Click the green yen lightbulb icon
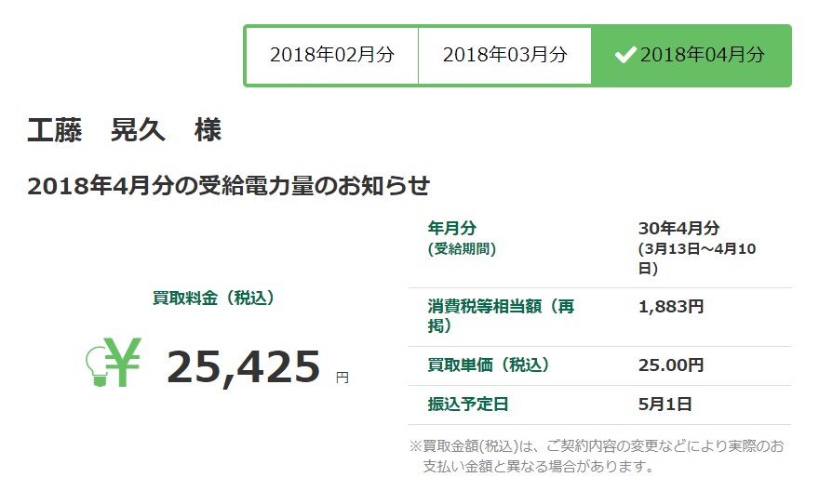 click(x=113, y=363)
